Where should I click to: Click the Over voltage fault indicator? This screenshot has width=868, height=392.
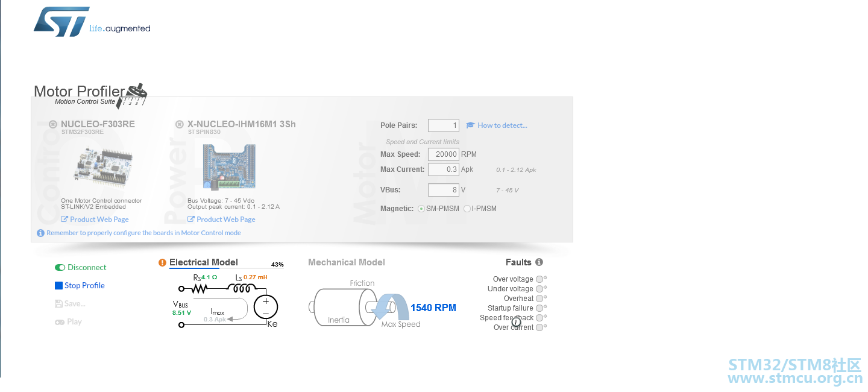(x=539, y=279)
